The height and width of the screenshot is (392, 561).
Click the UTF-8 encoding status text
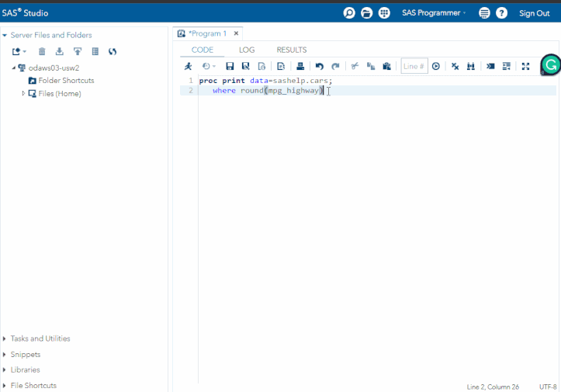pyautogui.click(x=548, y=387)
